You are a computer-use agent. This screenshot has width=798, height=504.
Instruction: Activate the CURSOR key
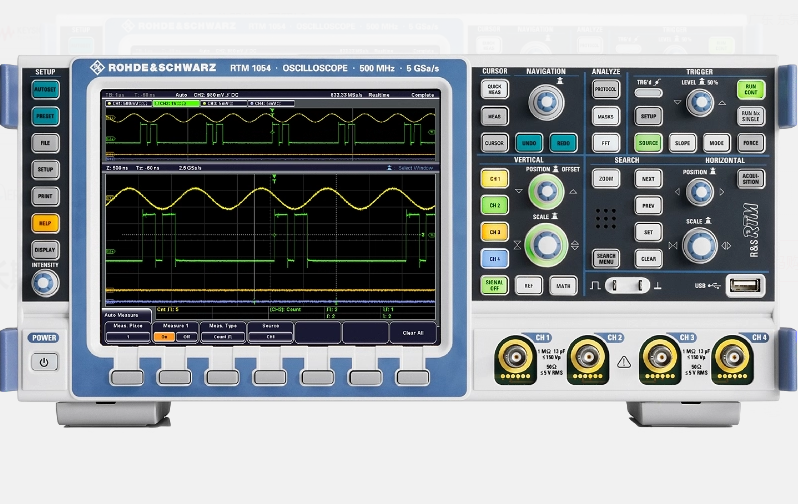click(x=494, y=143)
